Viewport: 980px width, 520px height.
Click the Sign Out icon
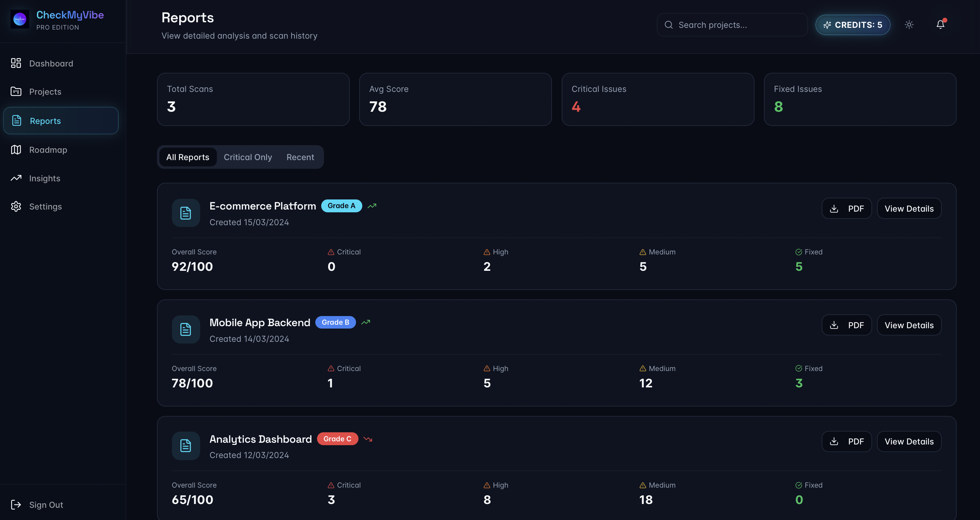click(x=16, y=504)
